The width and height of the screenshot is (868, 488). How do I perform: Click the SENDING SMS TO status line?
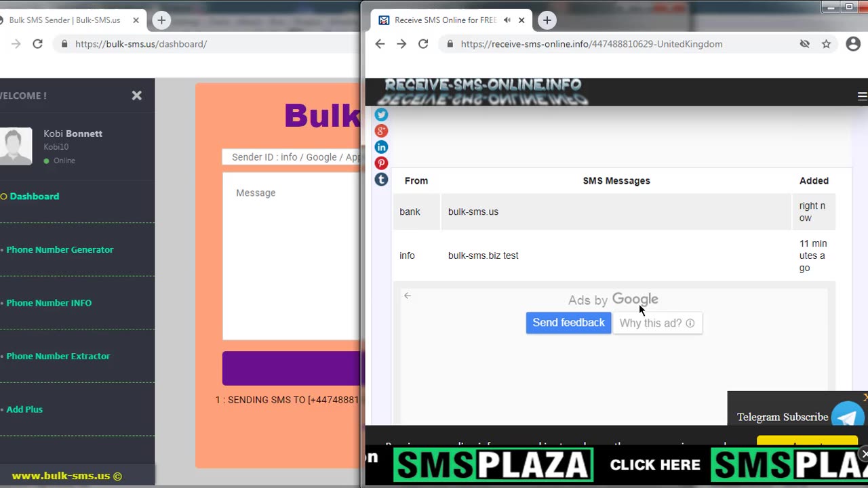point(288,400)
